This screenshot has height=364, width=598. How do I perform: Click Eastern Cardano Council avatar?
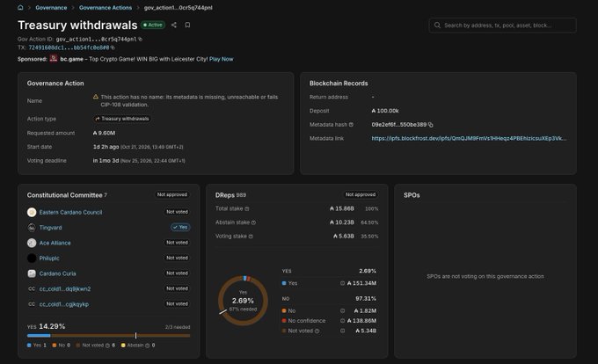coord(32,212)
